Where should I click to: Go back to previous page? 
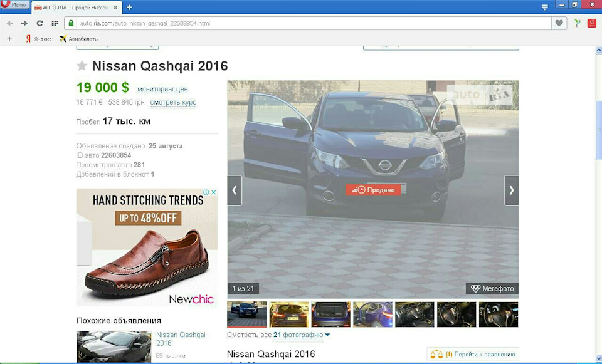pyautogui.click(x=10, y=23)
